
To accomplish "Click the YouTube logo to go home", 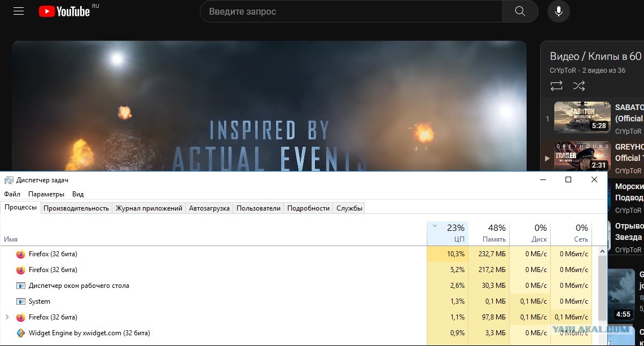I will 64,11.
